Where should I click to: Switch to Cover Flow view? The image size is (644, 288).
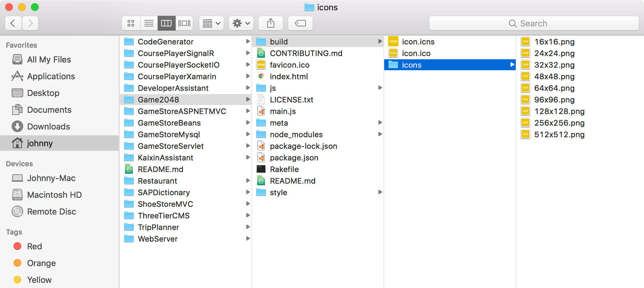[x=184, y=23]
